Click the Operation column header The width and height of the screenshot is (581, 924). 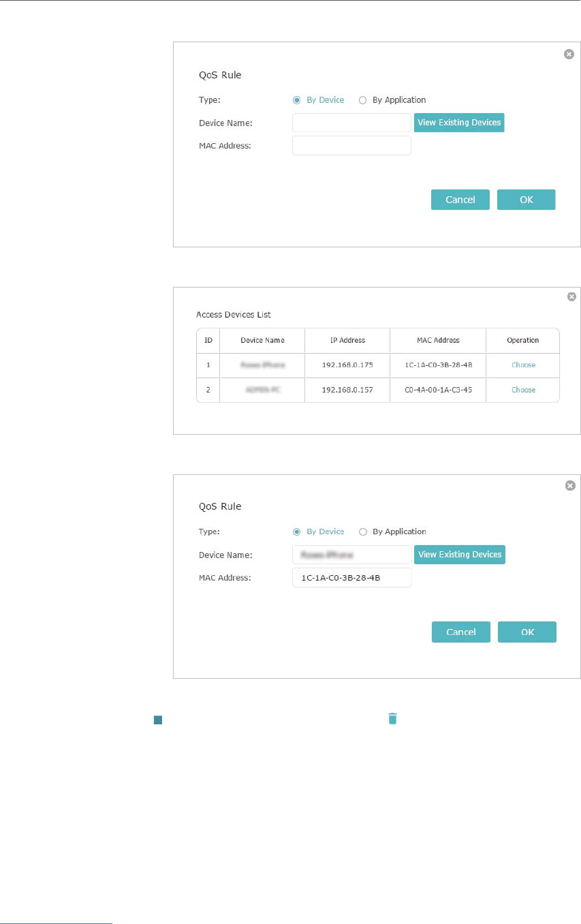coord(523,340)
